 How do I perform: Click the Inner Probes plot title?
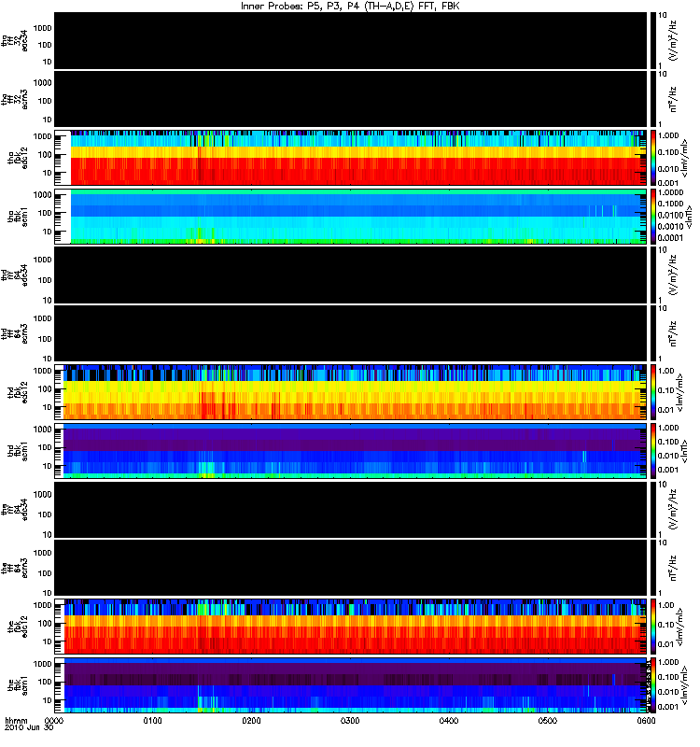point(350,6)
